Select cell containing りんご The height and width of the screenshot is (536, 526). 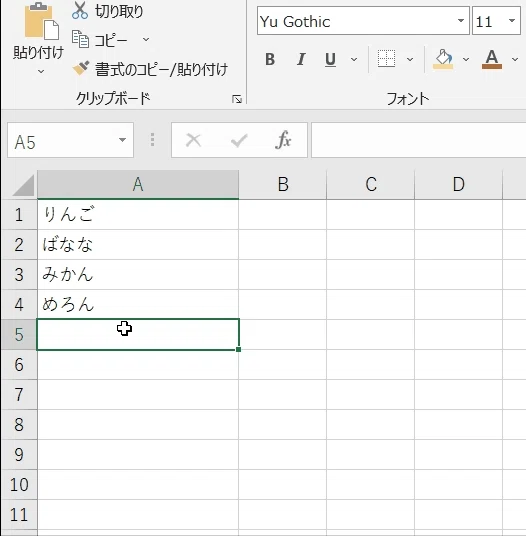click(x=138, y=215)
